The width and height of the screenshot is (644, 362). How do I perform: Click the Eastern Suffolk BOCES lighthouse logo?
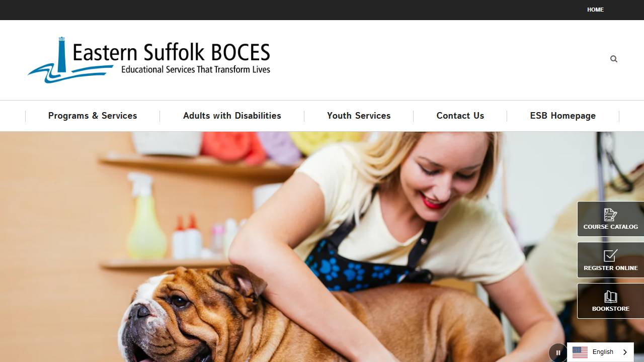149,60
